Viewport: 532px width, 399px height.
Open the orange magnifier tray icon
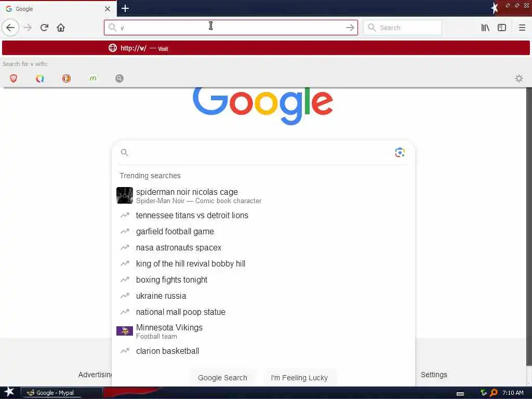click(x=494, y=393)
